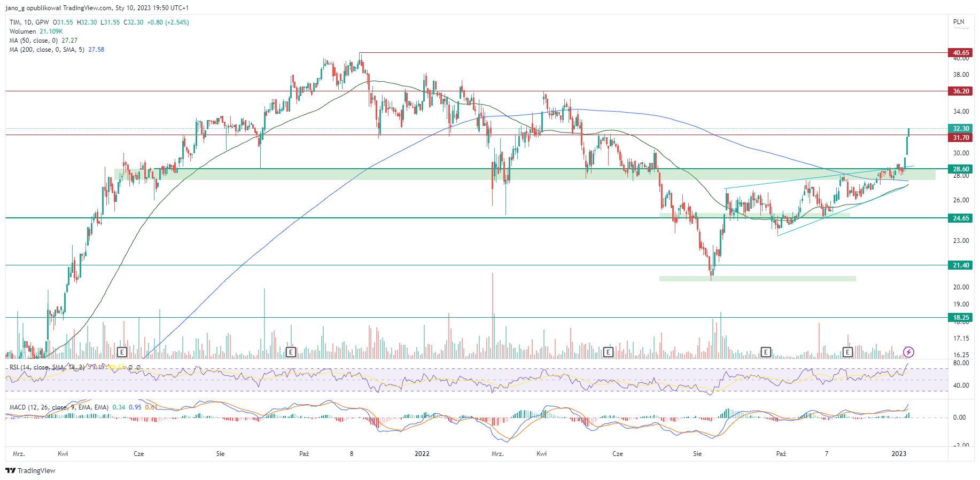Screen dimensions: 980x480
Task: Click the 26.00 price axis value
Action: (x=961, y=200)
